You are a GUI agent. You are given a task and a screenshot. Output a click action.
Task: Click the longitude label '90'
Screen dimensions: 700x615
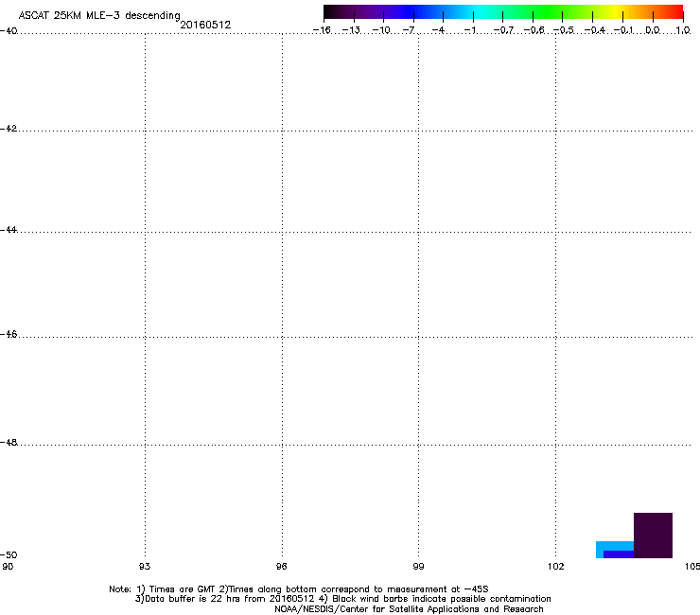click(8, 567)
